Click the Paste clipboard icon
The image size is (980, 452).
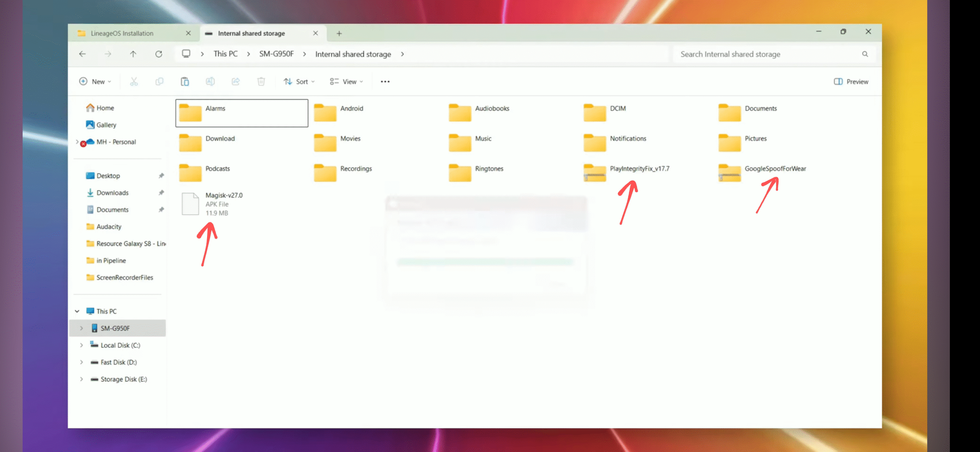(x=185, y=81)
